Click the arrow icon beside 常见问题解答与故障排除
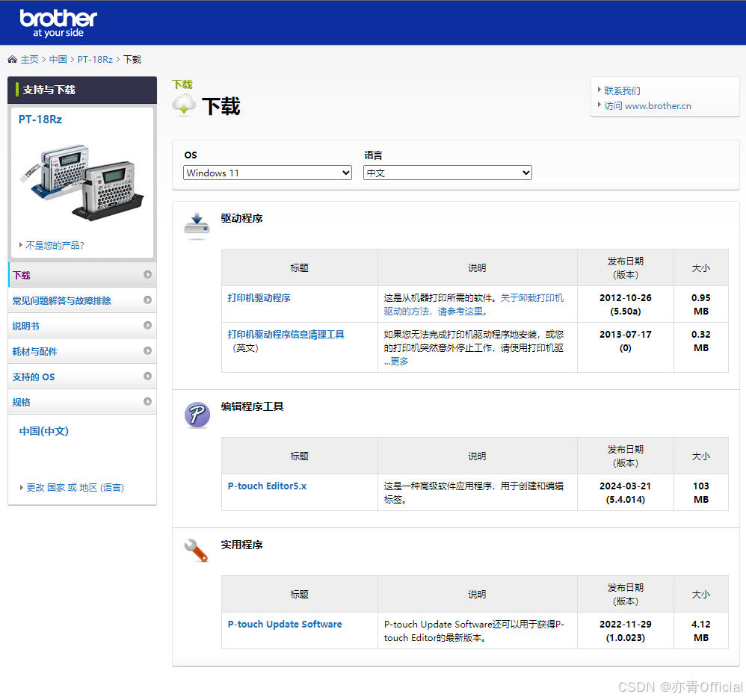The width and height of the screenshot is (746, 700). click(x=147, y=300)
